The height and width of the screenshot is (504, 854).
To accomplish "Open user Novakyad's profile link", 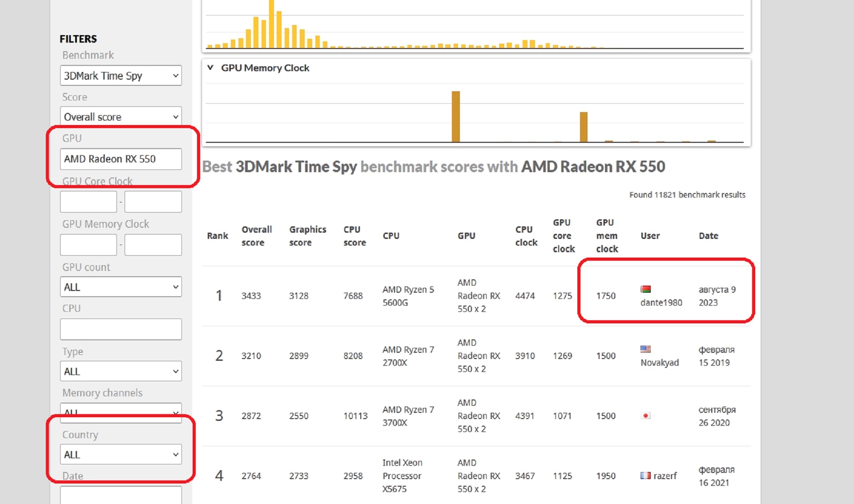I will [x=660, y=363].
